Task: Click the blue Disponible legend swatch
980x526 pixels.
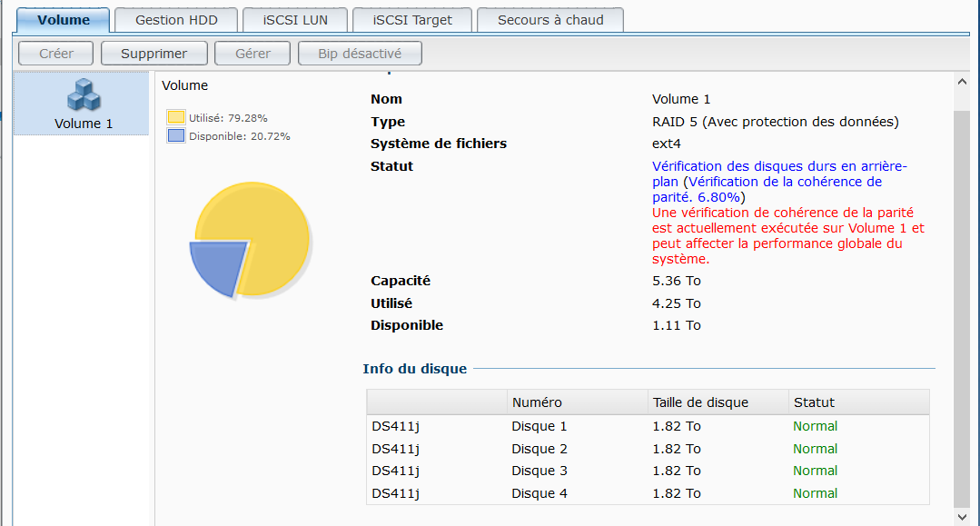Action: [x=176, y=135]
